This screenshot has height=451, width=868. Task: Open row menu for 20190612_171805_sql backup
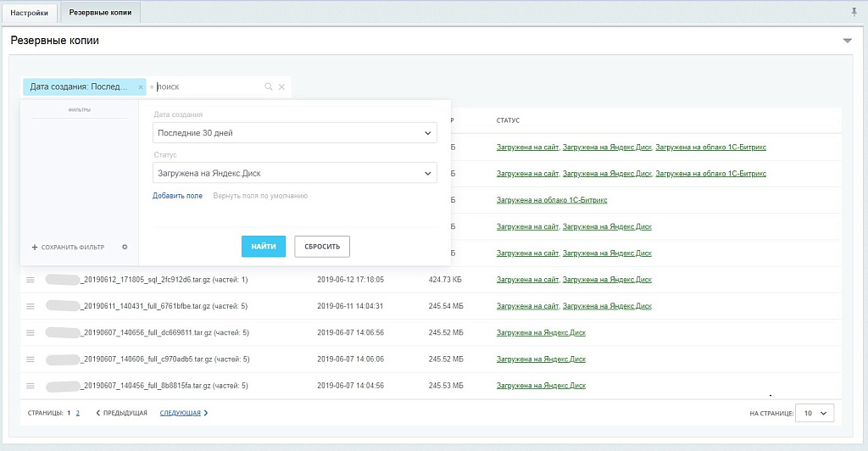(30, 280)
